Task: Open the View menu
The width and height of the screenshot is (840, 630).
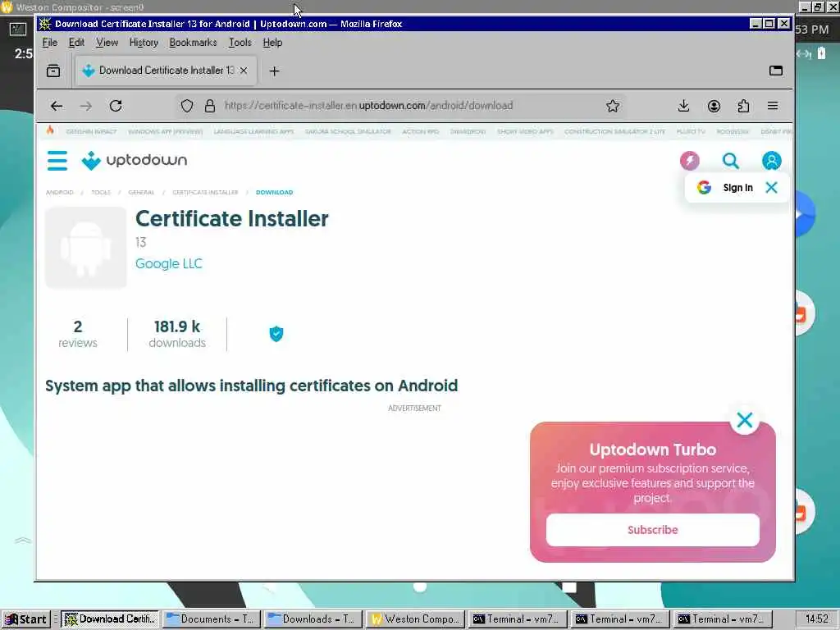Action: point(107,43)
